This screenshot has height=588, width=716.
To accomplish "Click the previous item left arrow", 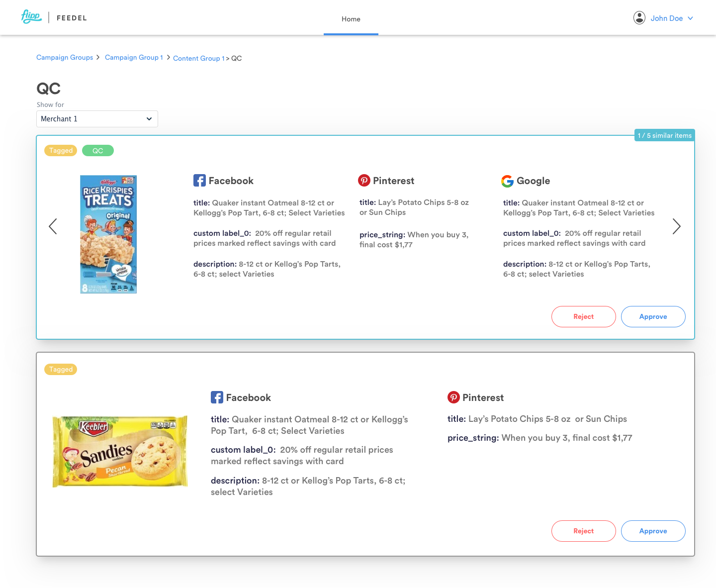I will [53, 226].
